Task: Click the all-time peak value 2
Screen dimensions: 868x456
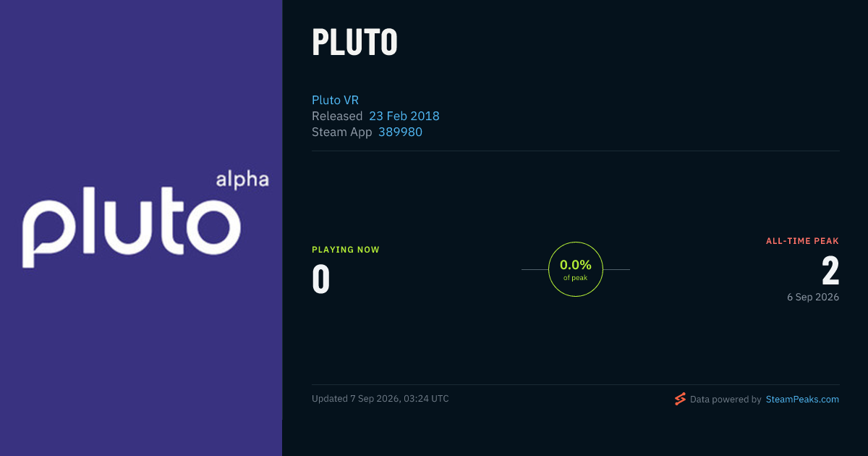Action: (x=830, y=271)
